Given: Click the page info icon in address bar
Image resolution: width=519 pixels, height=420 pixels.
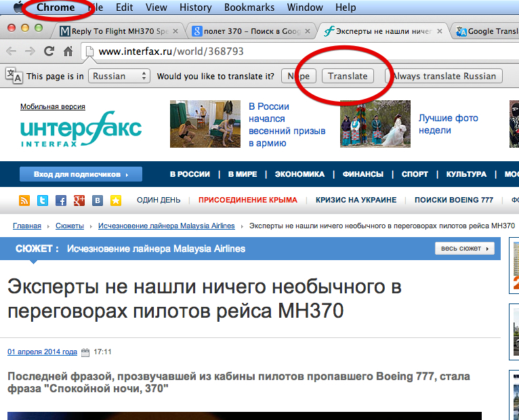Looking at the screenshot, I should (x=89, y=51).
